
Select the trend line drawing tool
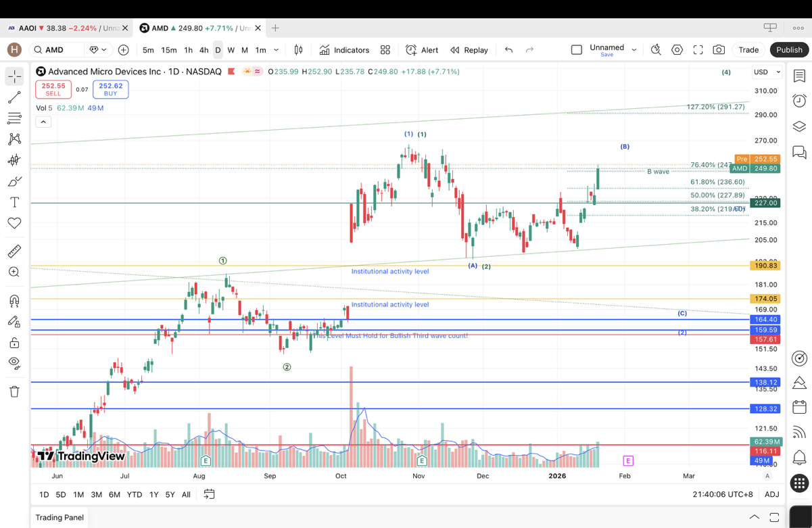pyautogui.click(x=14, y=97)
